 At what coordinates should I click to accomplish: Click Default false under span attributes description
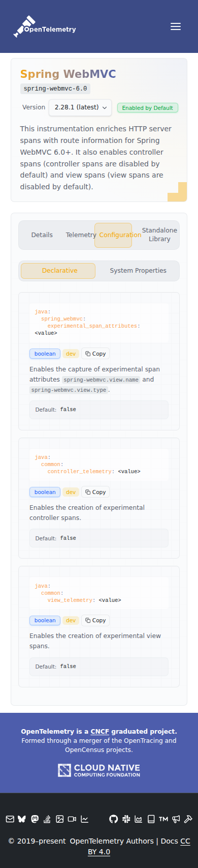(99, 410)
